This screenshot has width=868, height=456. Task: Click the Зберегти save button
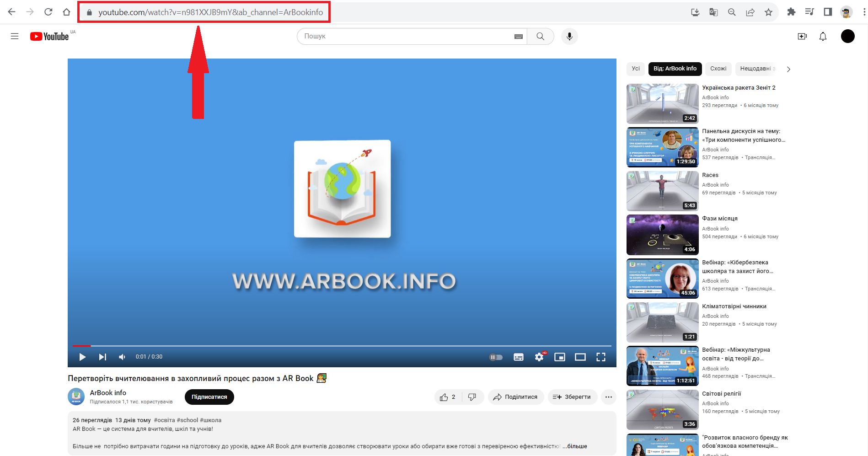point(572,397)
